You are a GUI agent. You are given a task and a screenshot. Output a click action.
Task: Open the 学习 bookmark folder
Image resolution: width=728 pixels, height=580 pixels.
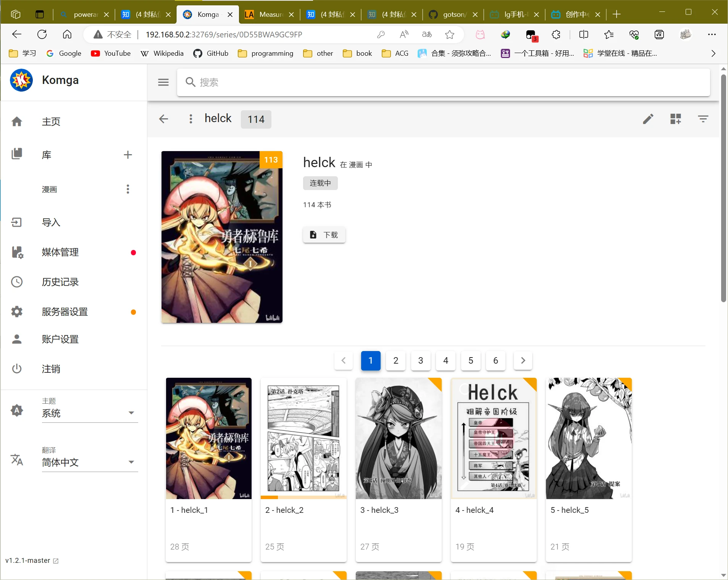pyautogui.click(x=23, y=53)
